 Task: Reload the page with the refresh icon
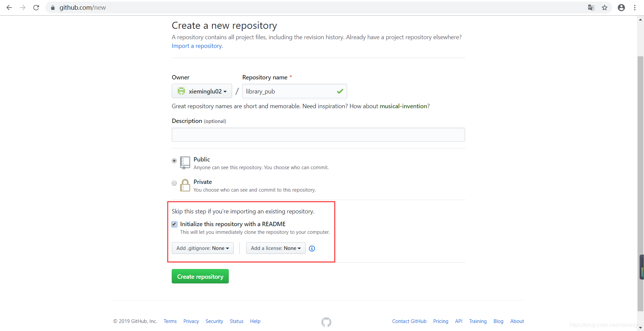pos(36,7)
